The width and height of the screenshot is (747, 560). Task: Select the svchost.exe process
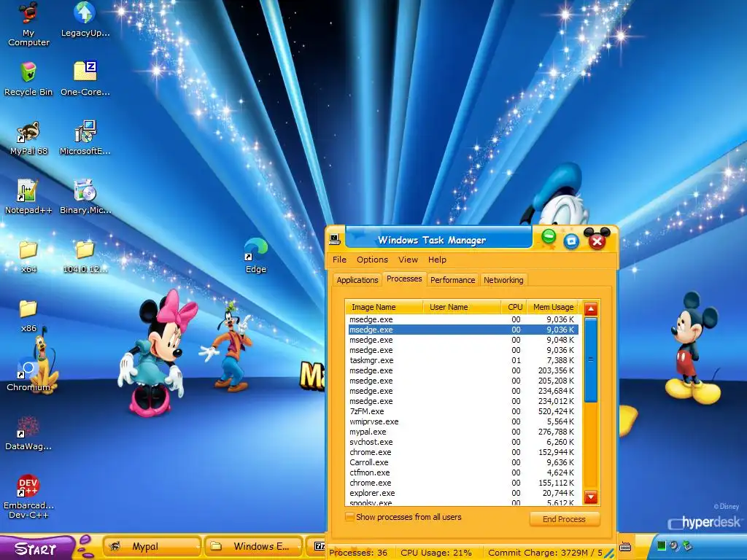[462, 443]
